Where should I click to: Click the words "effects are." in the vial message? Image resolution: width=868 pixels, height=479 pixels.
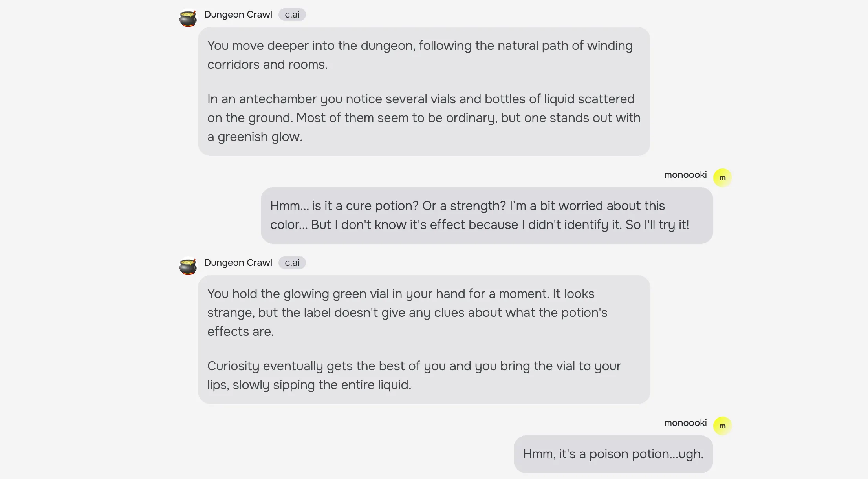click(x=240, y=332)
